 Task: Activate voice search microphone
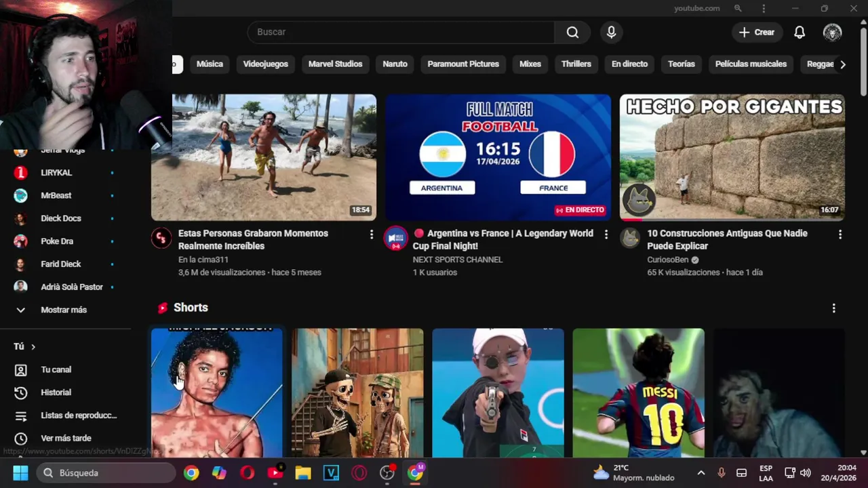pos(611,33)
